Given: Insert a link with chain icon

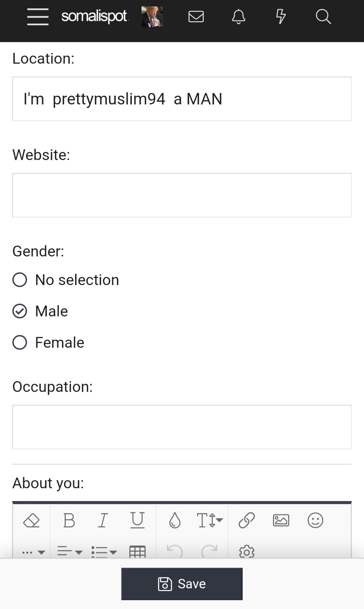Looking at the screenshot, I should click(246, 520).
